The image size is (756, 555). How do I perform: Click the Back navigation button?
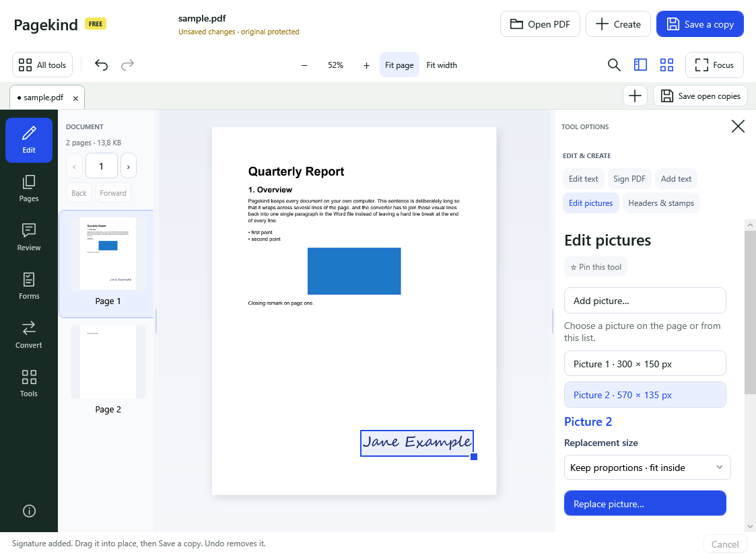pos(79,192)
